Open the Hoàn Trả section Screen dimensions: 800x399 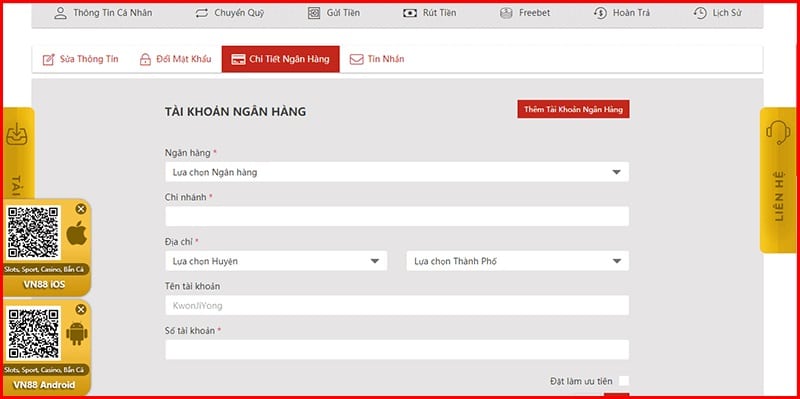point(622,13)
